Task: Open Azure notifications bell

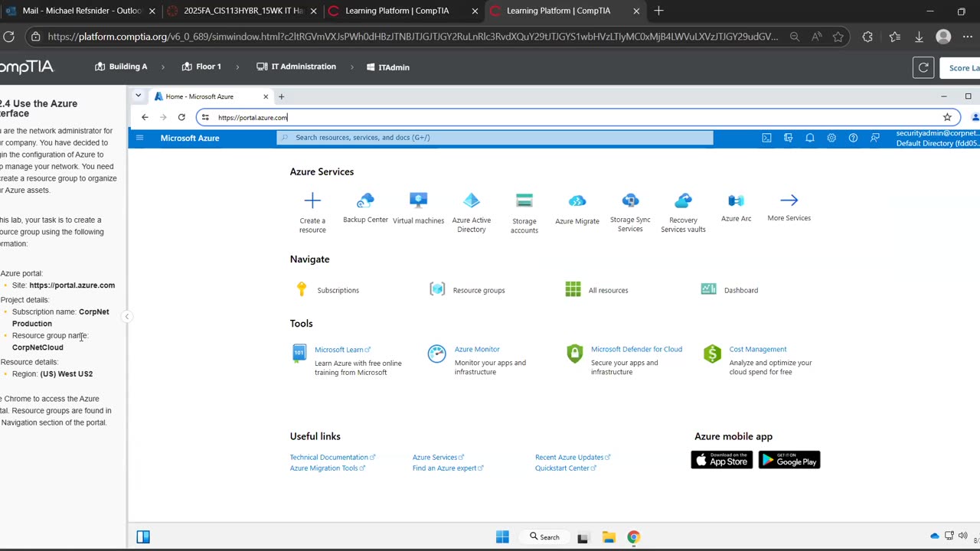Action: pyautogui.click(x=809, y=138)
